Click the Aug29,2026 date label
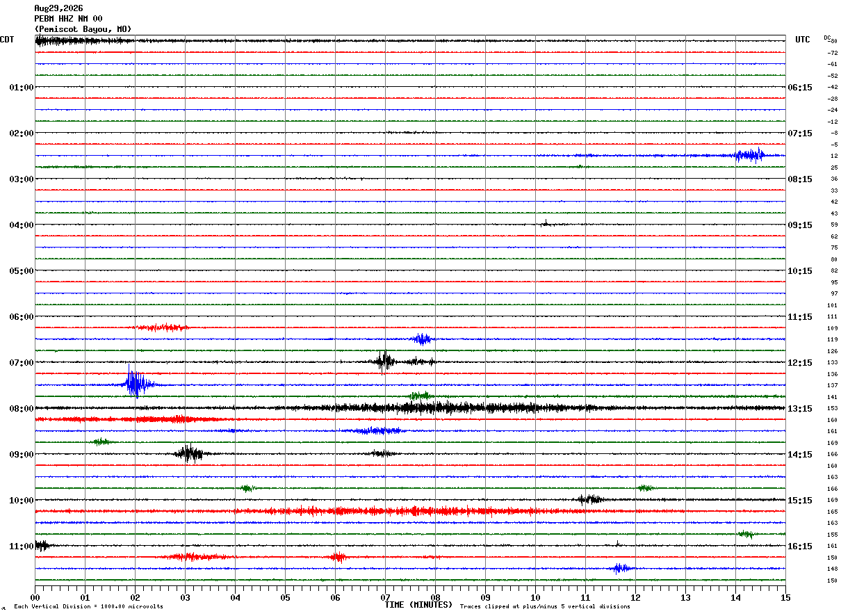 [58, 8]
